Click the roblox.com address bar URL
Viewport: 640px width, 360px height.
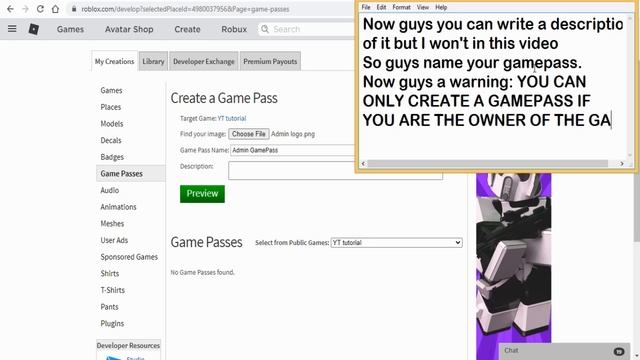[x=185, y=9]
